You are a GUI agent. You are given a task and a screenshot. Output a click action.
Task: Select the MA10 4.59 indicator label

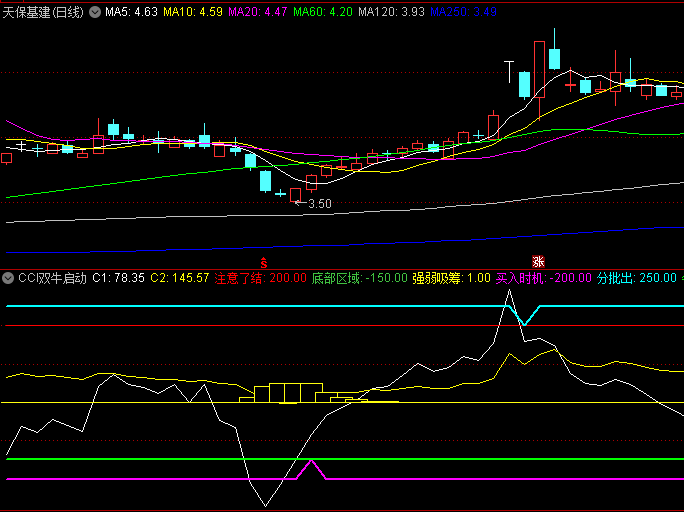[193, 12]
